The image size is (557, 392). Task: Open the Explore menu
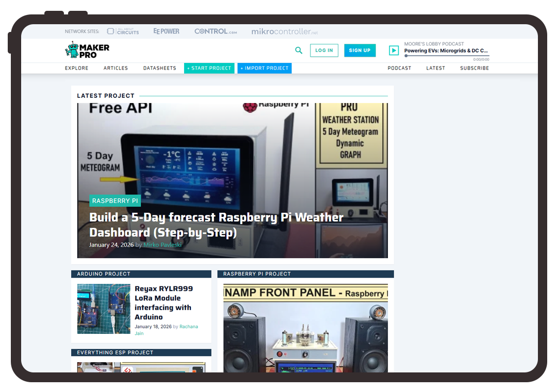click(76, 68)
